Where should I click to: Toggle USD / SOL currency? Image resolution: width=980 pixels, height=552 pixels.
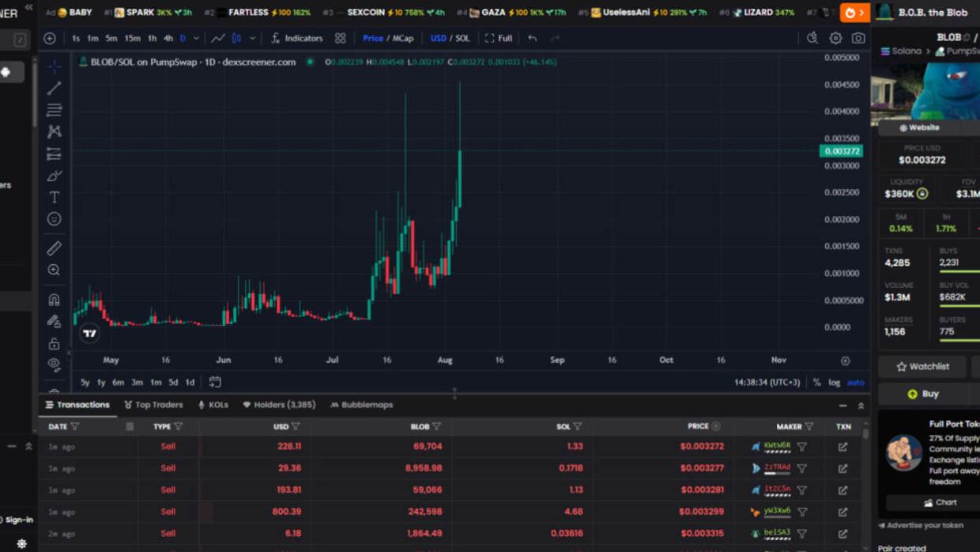tap(450, 38)
